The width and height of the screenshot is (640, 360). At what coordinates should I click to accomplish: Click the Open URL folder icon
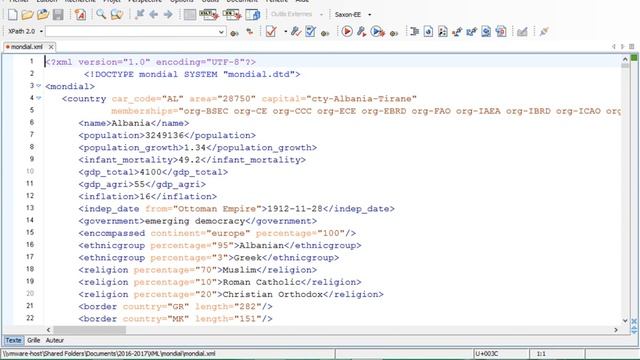pos(42,15)
